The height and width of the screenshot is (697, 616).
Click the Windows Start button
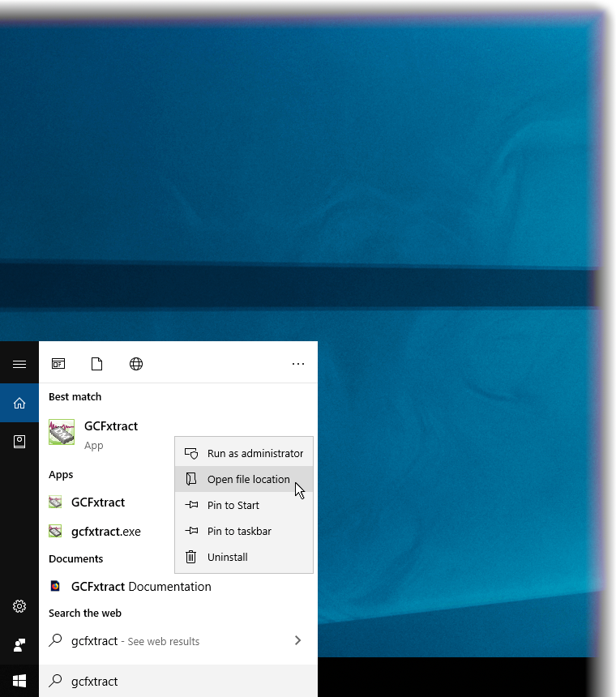pos(19,681)
